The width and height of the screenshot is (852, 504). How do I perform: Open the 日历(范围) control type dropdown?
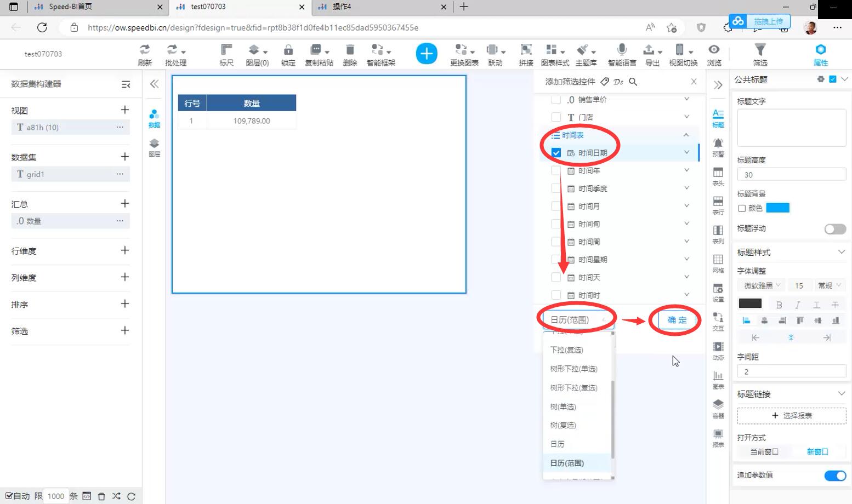578,320
